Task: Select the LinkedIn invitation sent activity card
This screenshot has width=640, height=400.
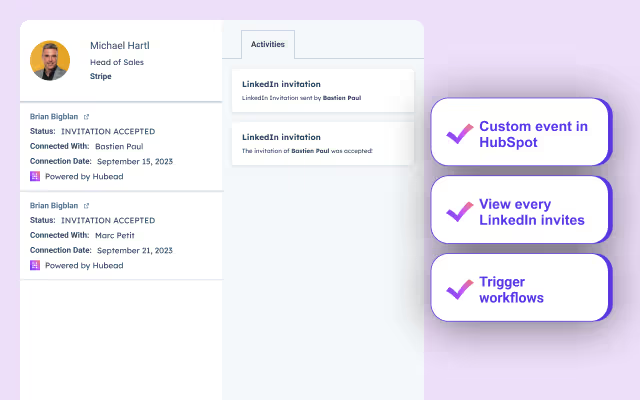Action: pyautogui.click(x=322, y=90)
